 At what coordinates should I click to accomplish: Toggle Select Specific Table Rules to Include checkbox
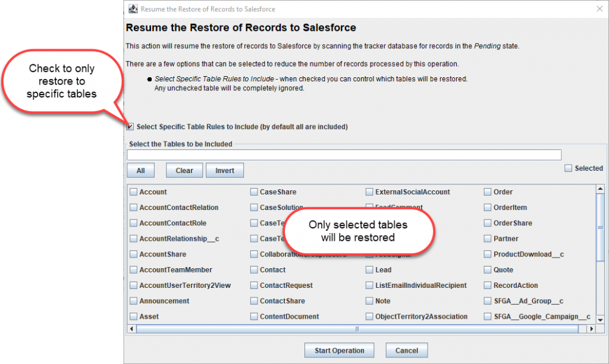point(130,127)
